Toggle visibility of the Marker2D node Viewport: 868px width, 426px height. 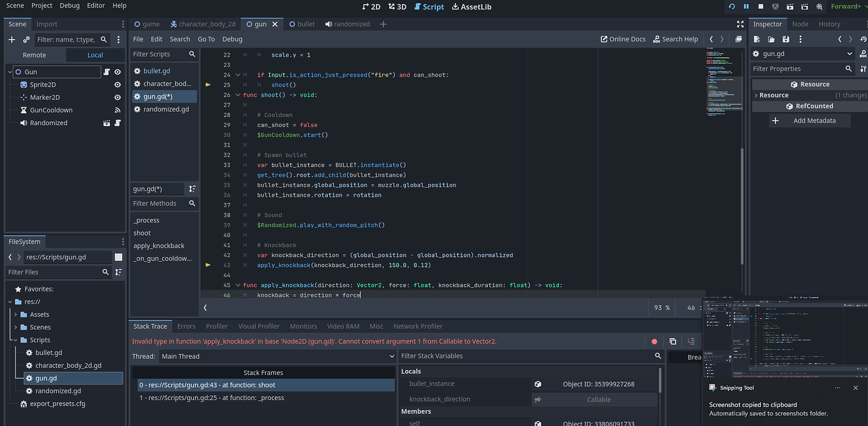[x=118, y=97]
